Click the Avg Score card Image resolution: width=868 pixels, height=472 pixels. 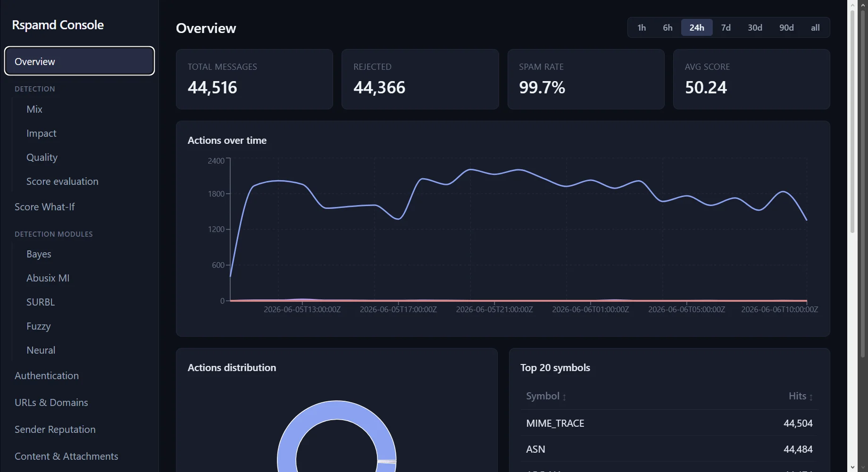click(751, 79)
